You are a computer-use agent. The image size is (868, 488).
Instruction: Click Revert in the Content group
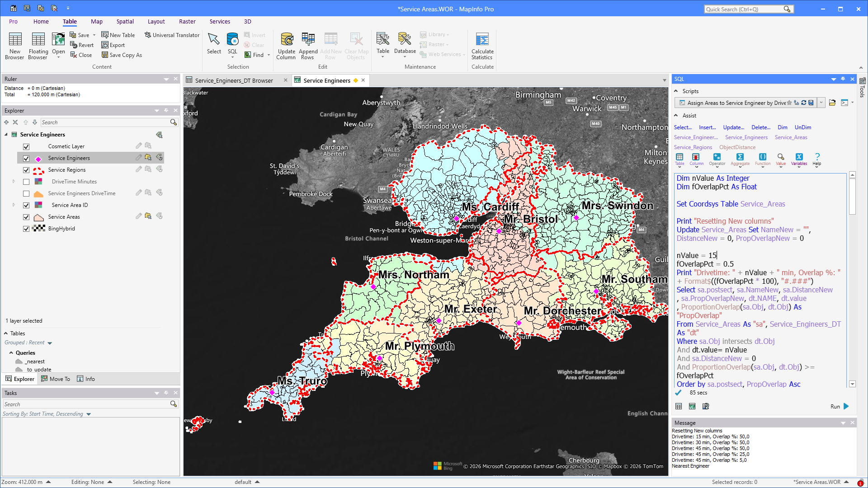tap(82, 45)
